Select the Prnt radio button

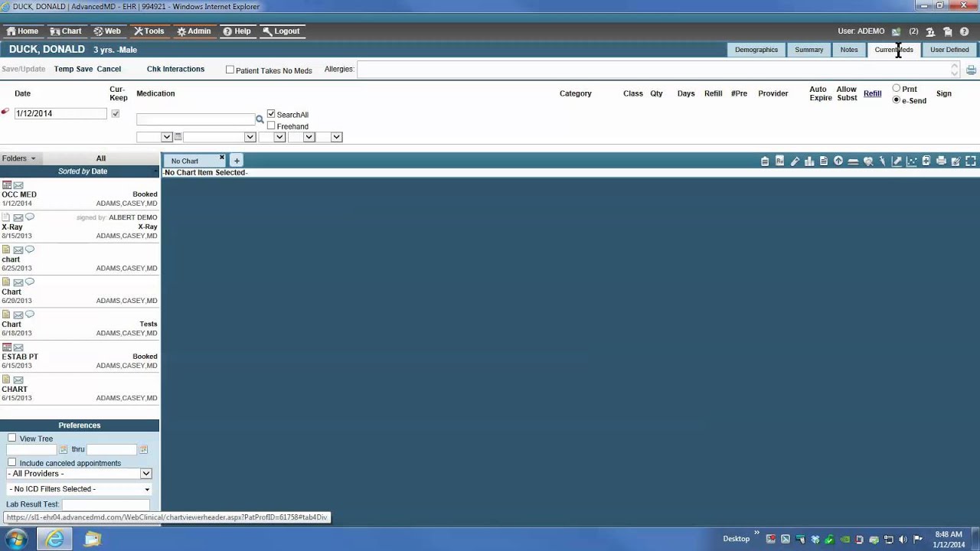(x=897, y=89)
